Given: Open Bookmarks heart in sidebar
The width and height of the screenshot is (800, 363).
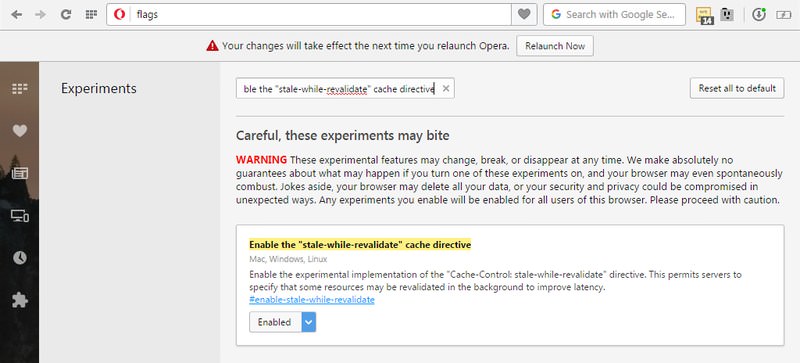Looking at the screenshot, I should 19,131.
